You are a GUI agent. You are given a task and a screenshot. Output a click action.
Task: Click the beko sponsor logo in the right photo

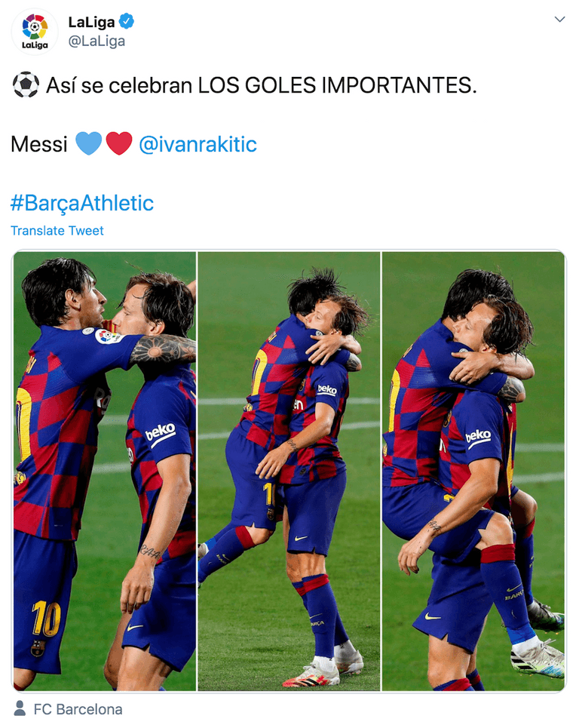tap(478, 438)
